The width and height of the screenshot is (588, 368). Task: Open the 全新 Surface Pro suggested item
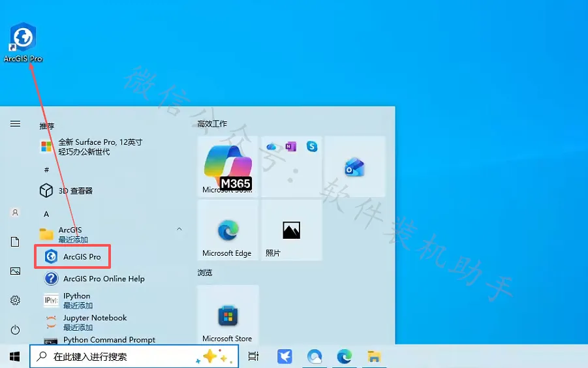point(100,147)
